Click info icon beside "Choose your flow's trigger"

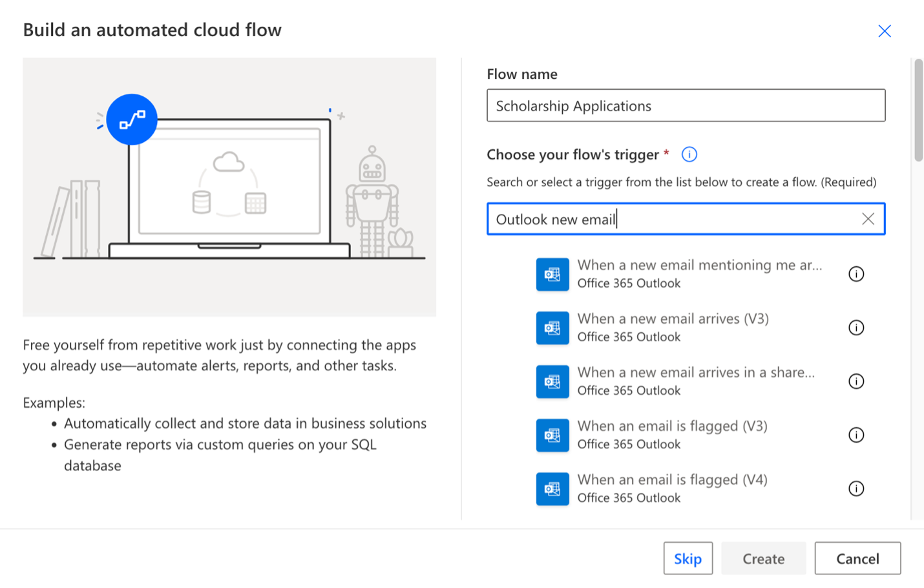689,154
